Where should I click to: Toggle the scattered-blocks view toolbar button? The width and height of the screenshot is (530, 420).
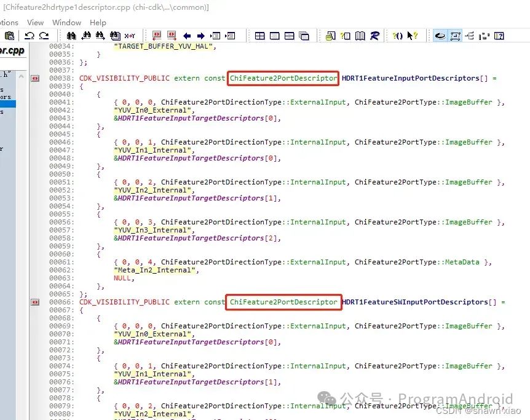click(x=484, y=36)
